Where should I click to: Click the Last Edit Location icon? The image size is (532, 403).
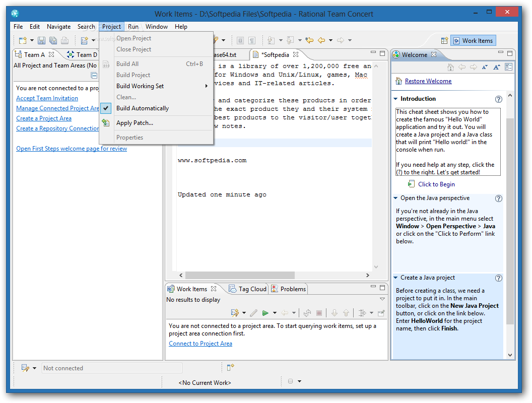click(309, 40)
